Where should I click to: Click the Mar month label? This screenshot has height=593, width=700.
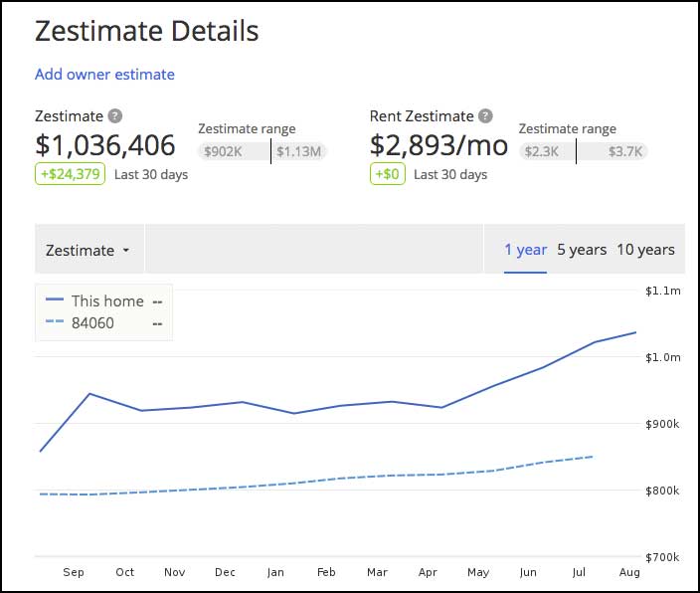(x=377, y=572)
